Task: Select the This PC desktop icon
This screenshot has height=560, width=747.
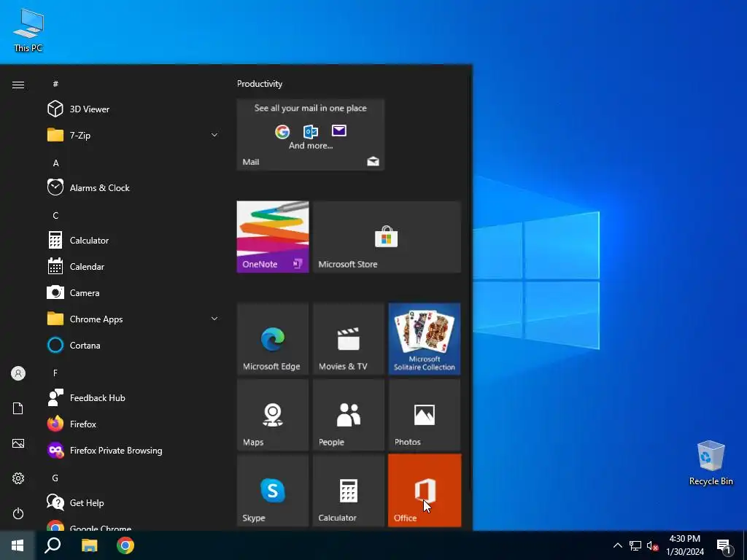Action: pyautogui.click(x=28, y=29)
